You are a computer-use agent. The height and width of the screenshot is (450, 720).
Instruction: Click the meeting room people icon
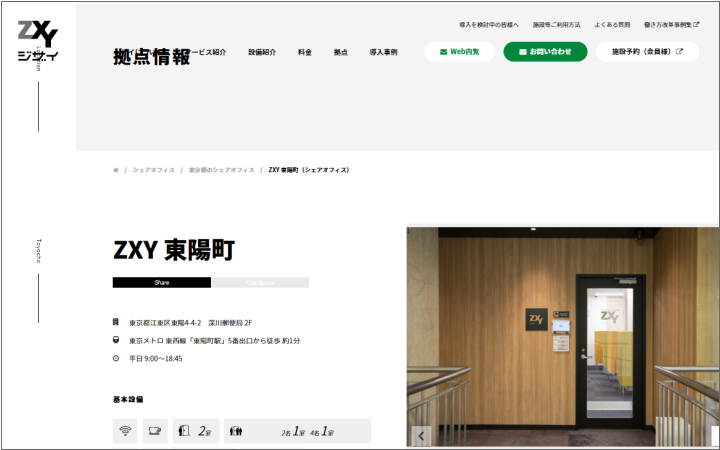point(236,431)
